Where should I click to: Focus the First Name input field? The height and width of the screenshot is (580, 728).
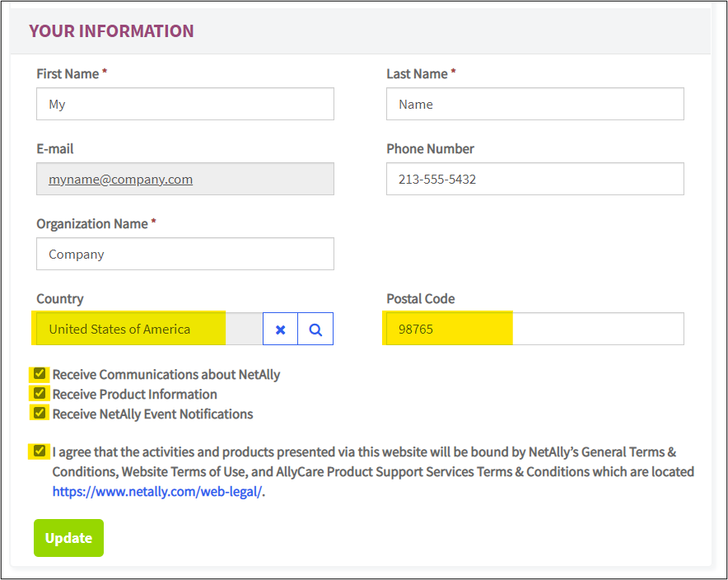point(185,104)
